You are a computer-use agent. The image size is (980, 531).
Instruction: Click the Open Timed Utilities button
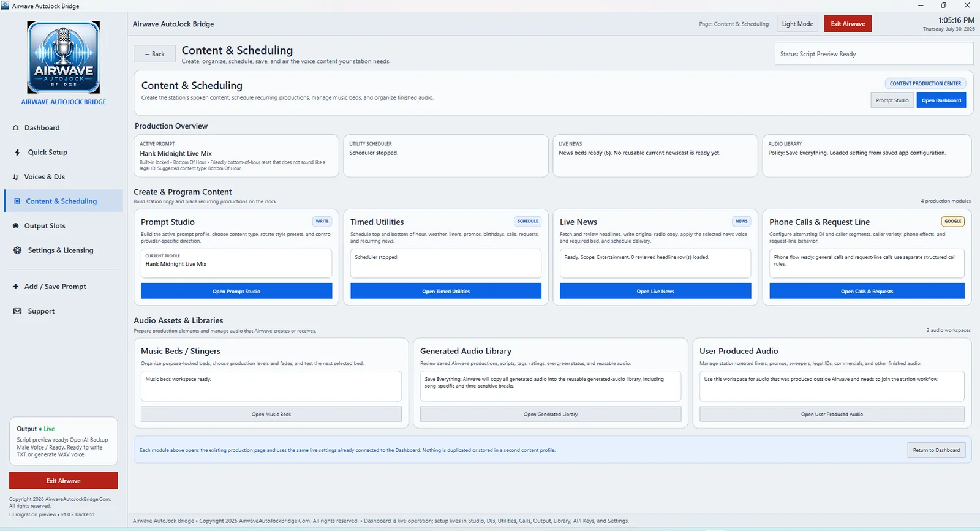[x=446, y=291]
